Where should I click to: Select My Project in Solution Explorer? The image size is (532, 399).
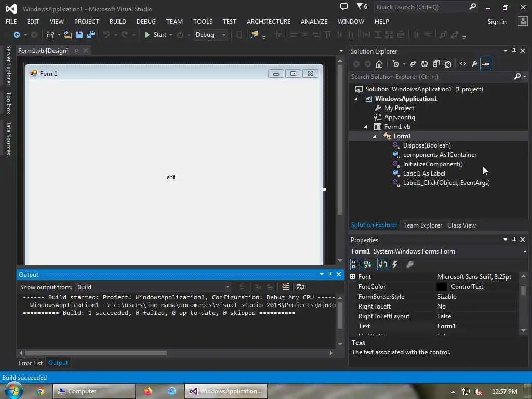pos(399,108)
